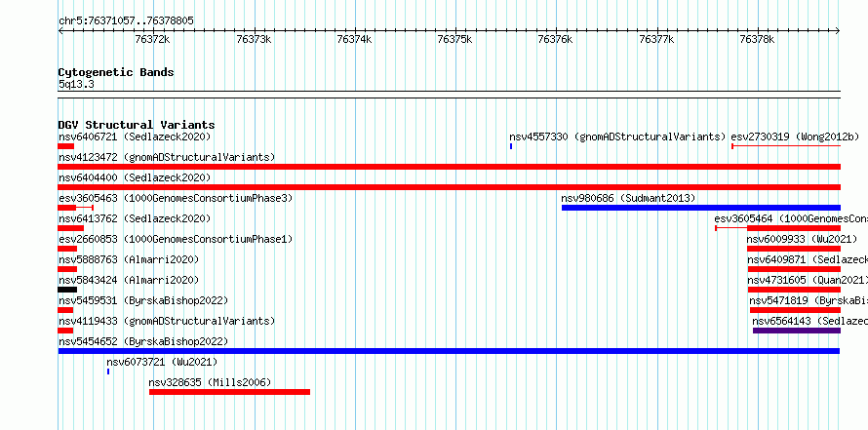Click the small blue marker under nsv4557330
Viewport: 868px width, 430px height.
[x=511, y=146]
